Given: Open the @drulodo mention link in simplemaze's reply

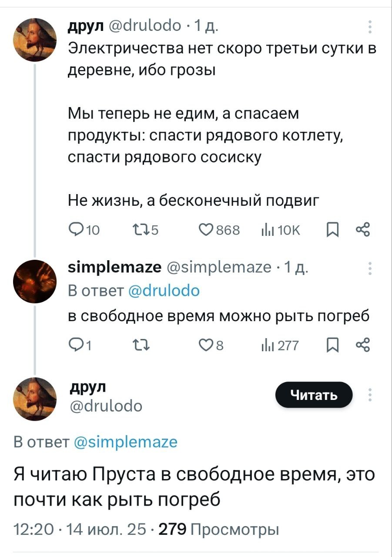Looking at the screenshot, I should click(x=165, y=290).
